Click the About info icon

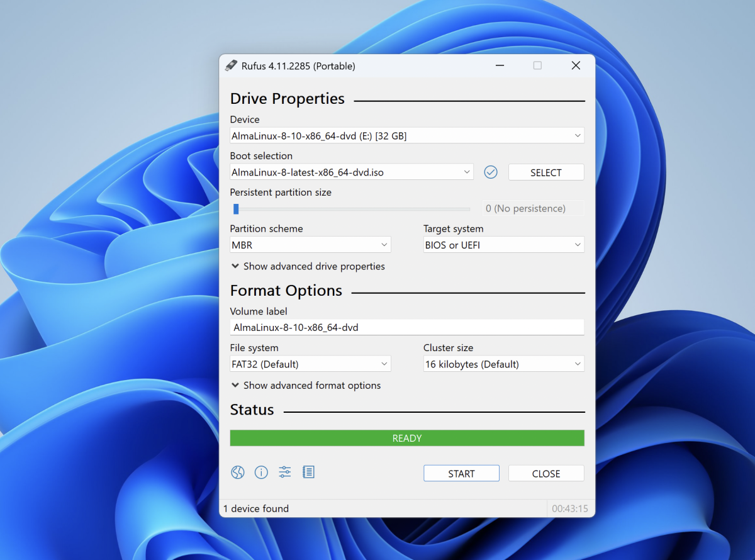click(261, 473)
